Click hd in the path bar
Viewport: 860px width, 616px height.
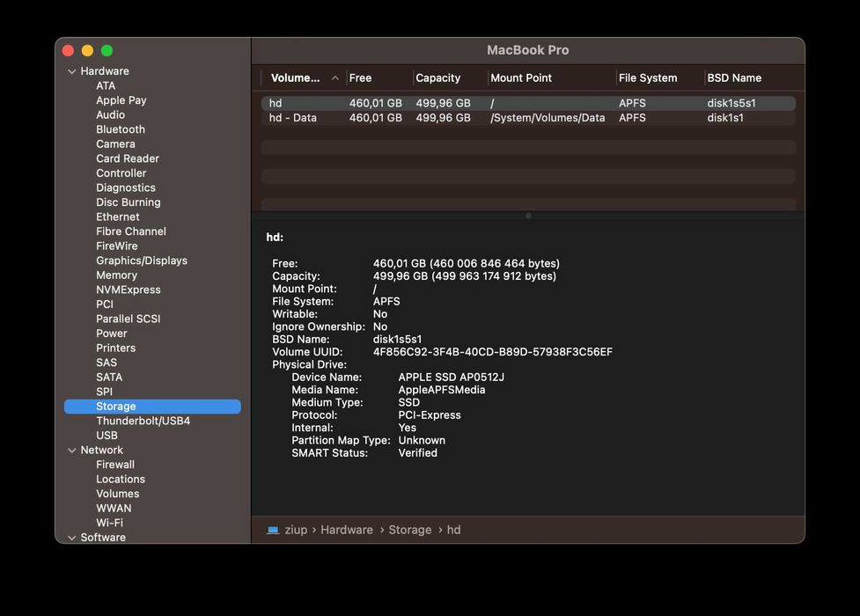pyautogui.click(x=453, y=530)
